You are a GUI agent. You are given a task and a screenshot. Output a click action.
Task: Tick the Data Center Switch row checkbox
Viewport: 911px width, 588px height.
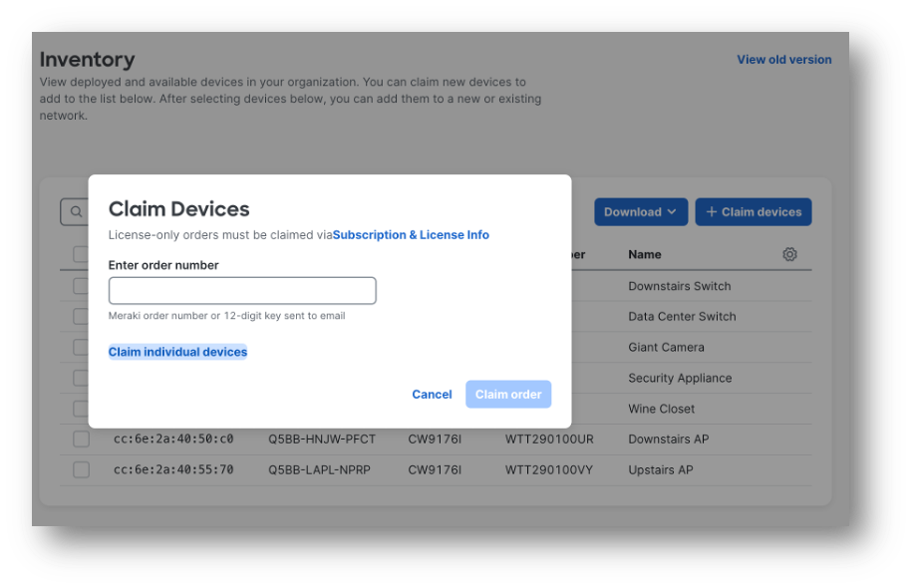click(80, 316)
